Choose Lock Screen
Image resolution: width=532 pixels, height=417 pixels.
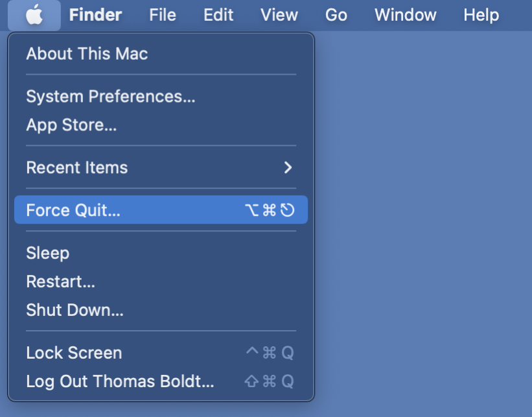(x=161, y=353)
